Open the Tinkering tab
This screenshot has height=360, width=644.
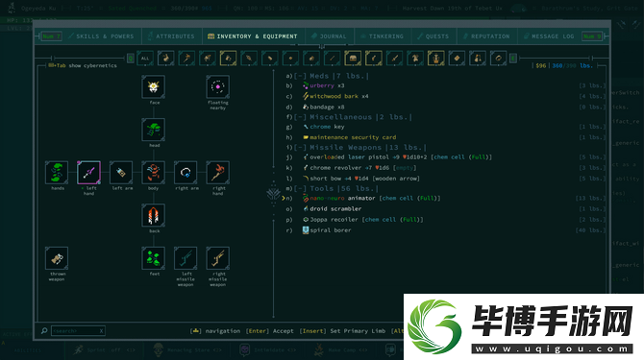click(x=383, y=36)
